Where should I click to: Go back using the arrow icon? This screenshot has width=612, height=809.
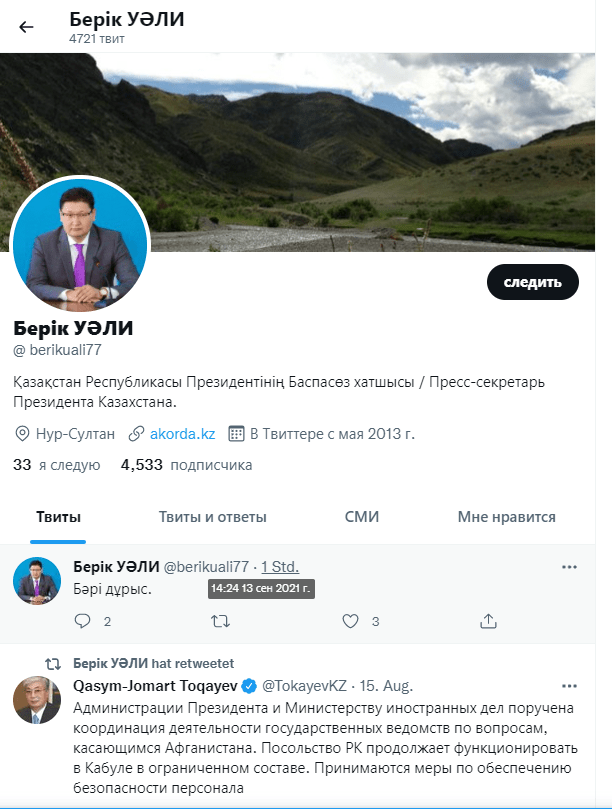[26, 27]
